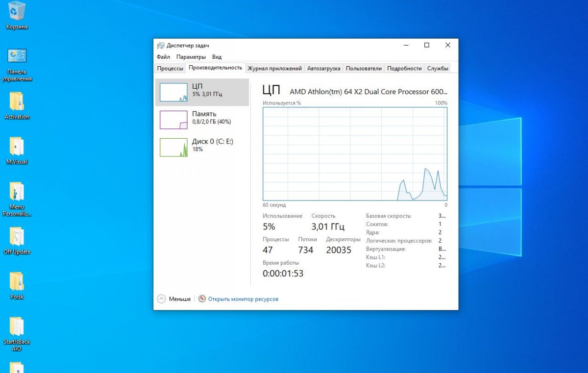Go to the Пользователи tab
This screenshot has height=373, width=588.
pos(364,69)
